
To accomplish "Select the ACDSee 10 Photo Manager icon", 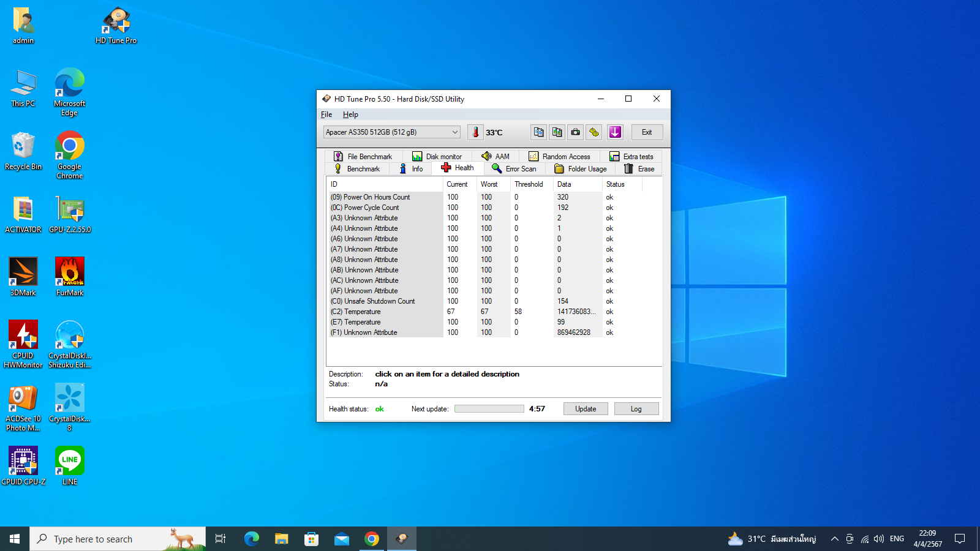I will point(23,408).
